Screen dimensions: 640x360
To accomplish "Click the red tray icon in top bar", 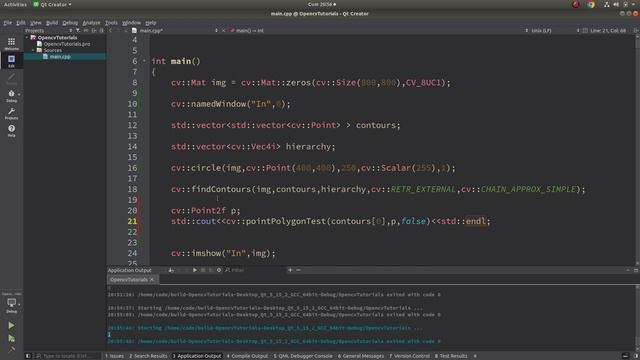I will click(x=576, y=4).
